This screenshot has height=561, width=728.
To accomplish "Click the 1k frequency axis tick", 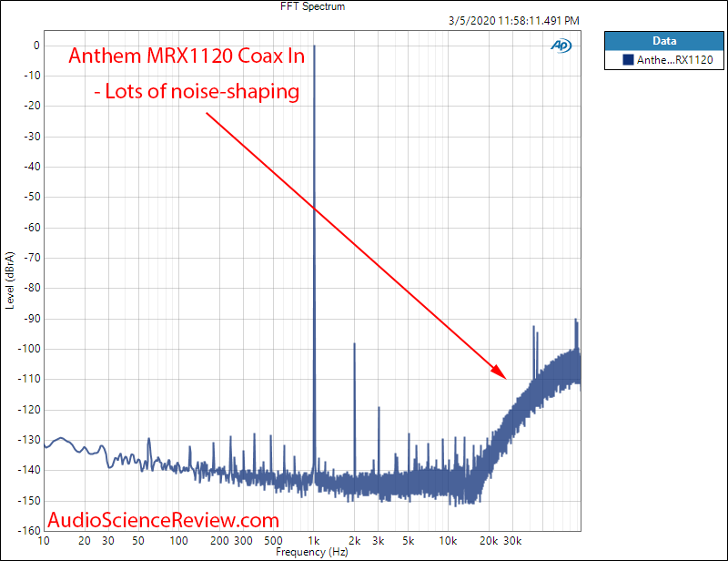I will (x=314, y=541).
